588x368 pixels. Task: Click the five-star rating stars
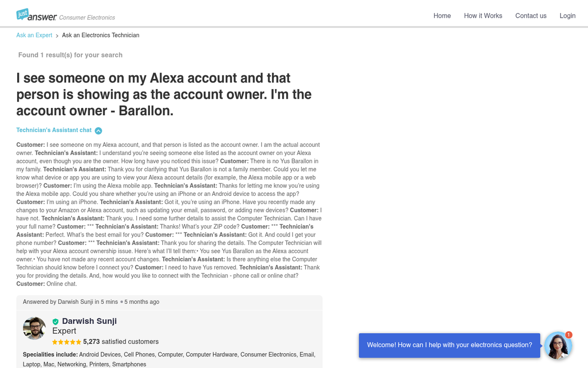point(66,342)
